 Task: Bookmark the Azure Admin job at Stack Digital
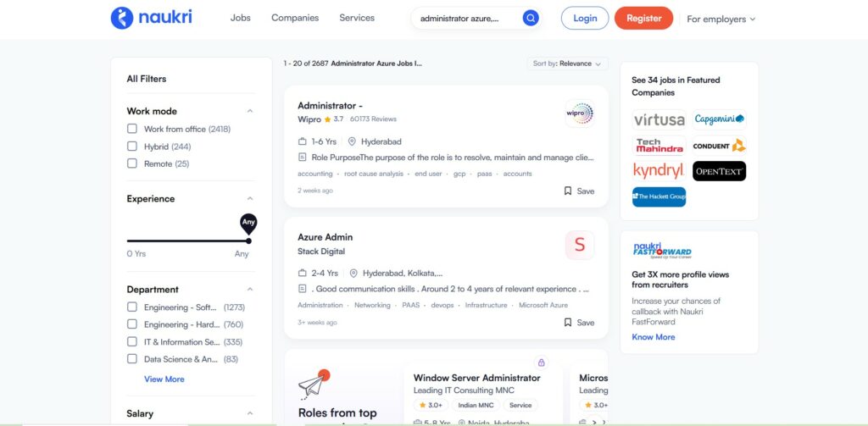567,323
